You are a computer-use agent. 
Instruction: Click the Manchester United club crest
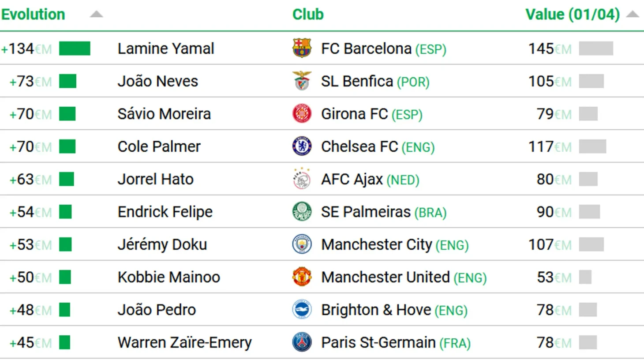tap(302, 277)
